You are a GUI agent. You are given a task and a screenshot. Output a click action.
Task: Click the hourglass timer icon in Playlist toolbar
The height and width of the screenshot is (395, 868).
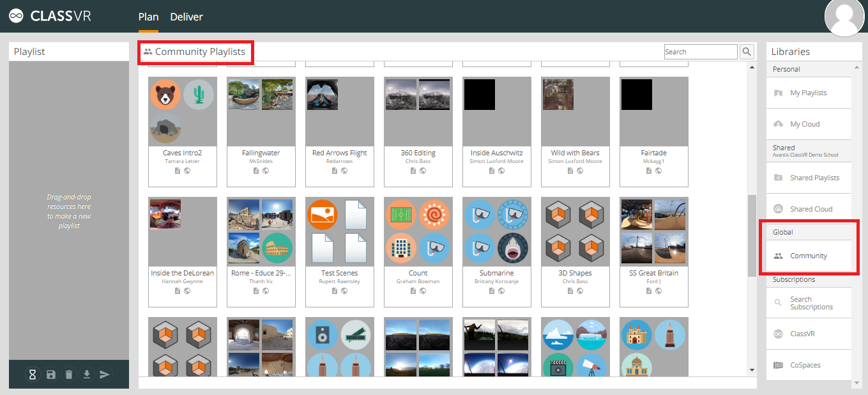(33, 375)
